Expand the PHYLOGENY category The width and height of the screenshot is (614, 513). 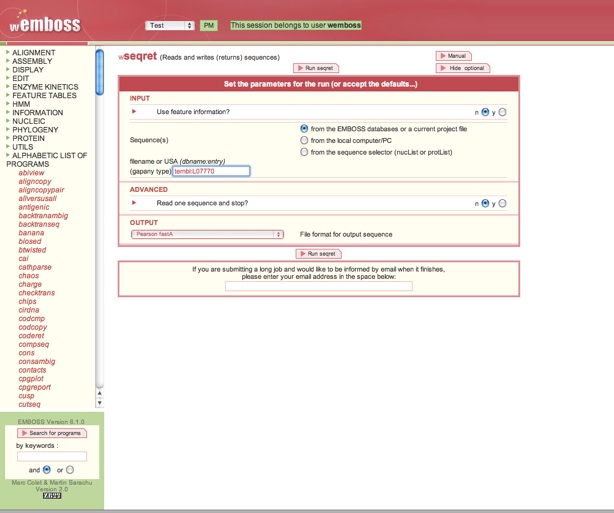pyautogui.click(x=35, y=130)
